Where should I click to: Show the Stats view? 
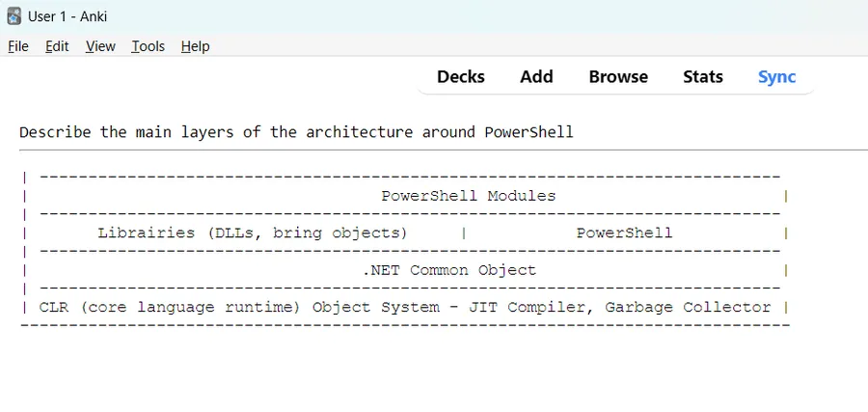[703, 76]
